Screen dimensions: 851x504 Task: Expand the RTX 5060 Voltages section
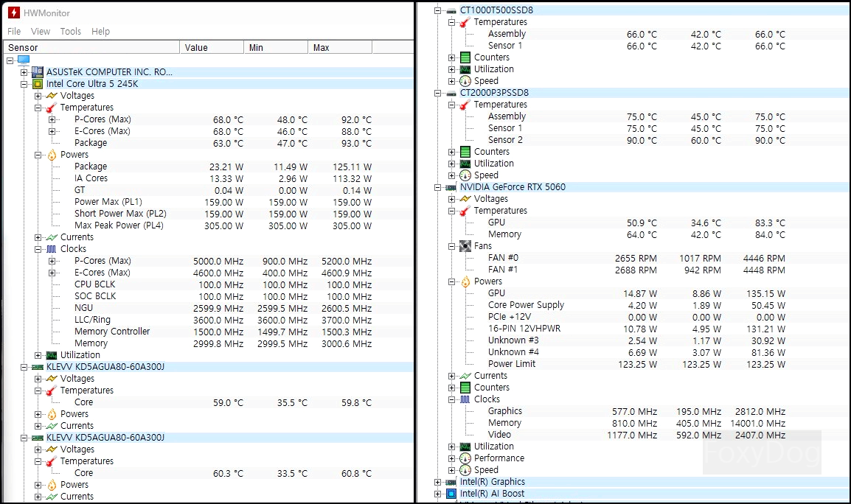click(x=451, y=199)
